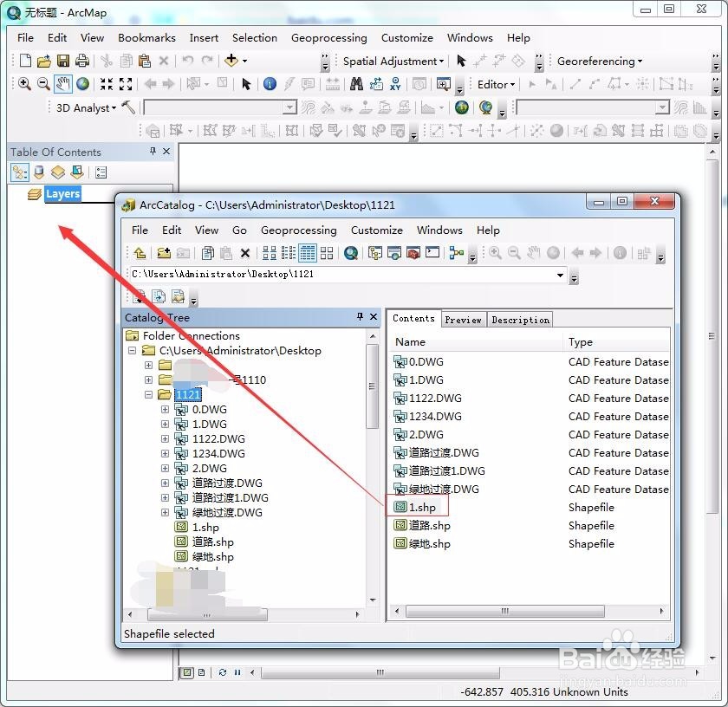728x707 pixels.
Task: Open the Find binoculars tool
Action: [356, 84]
